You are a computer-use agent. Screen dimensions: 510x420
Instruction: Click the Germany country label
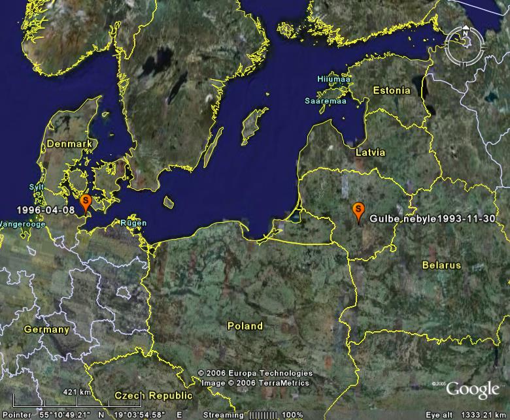pos(46,330)
